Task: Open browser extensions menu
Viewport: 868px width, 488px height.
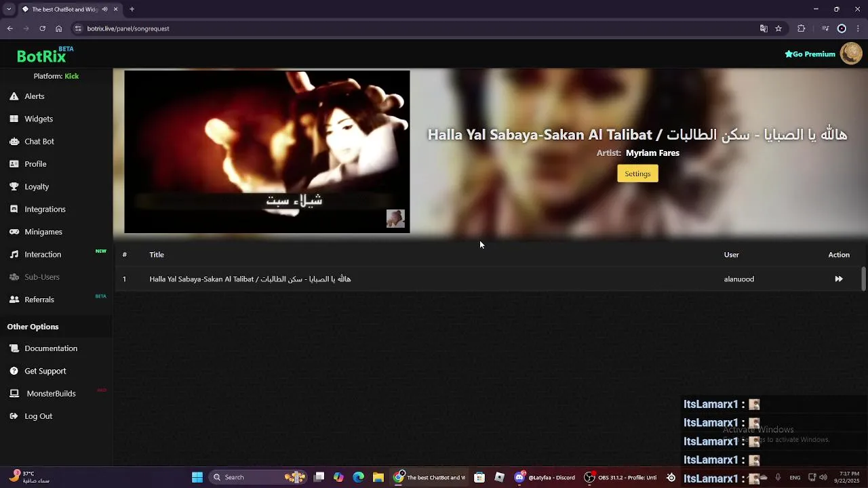Action: coord(802,28)
